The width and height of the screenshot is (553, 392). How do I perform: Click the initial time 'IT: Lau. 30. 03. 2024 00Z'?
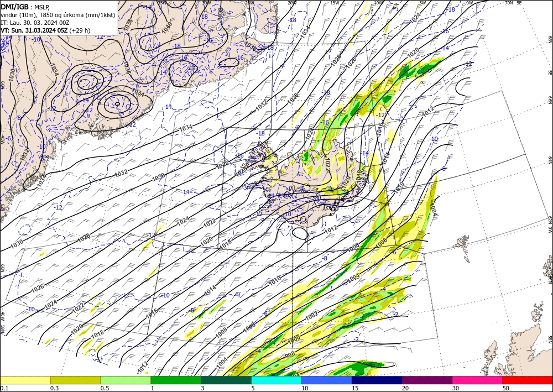point(35,23)
